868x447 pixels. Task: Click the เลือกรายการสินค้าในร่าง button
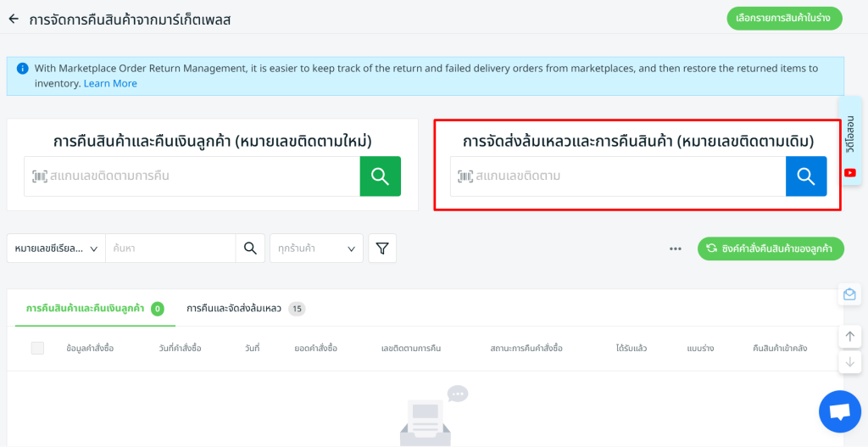784,19
